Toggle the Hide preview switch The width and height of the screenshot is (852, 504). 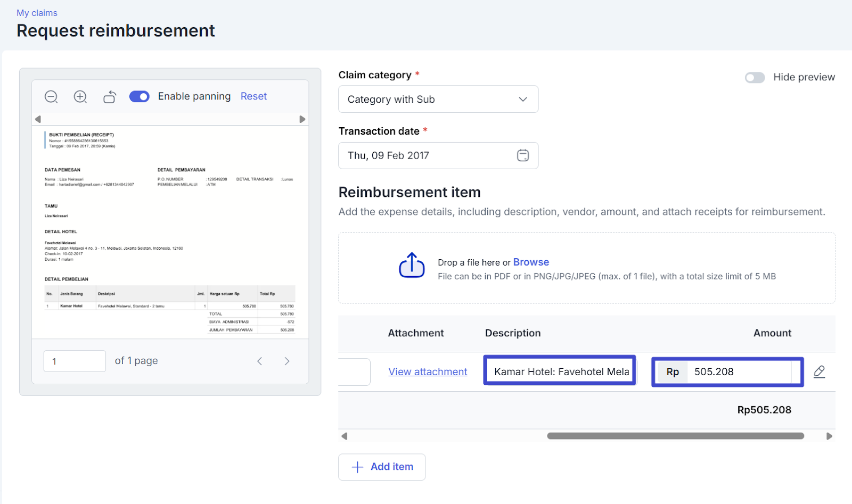pos(755,78)
